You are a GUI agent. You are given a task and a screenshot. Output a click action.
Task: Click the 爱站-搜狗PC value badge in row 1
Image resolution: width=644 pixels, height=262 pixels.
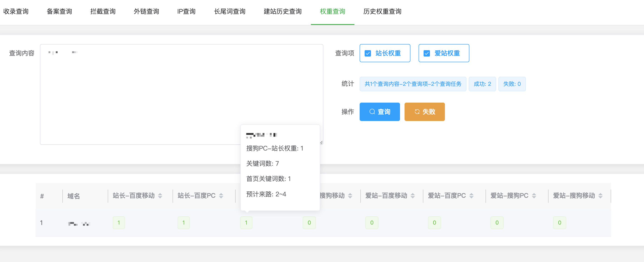(x=497, y=223)
